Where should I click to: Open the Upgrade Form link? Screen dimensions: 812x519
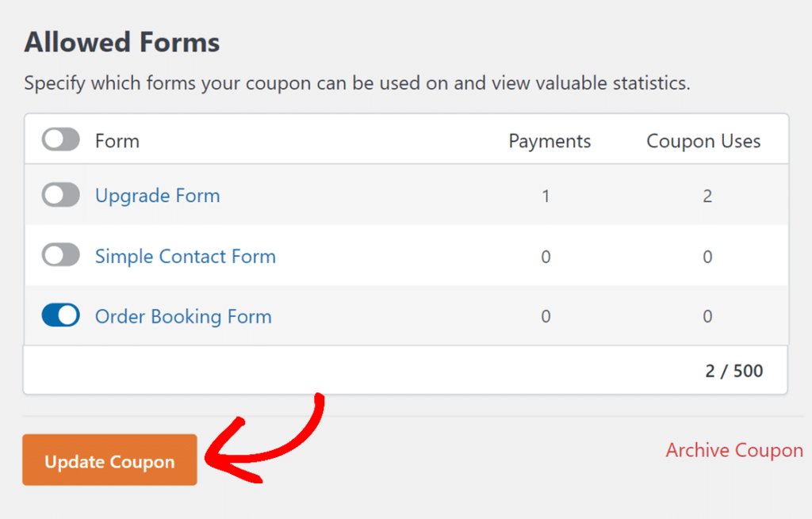tap(156, 196)
